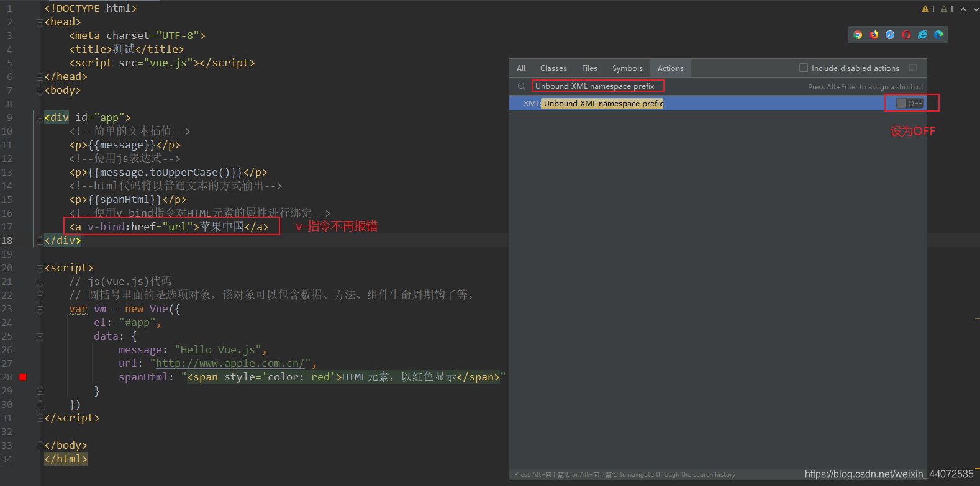Click the yellow warning count indicator
This screenshot has width=980, height=486.
point(928,9)
